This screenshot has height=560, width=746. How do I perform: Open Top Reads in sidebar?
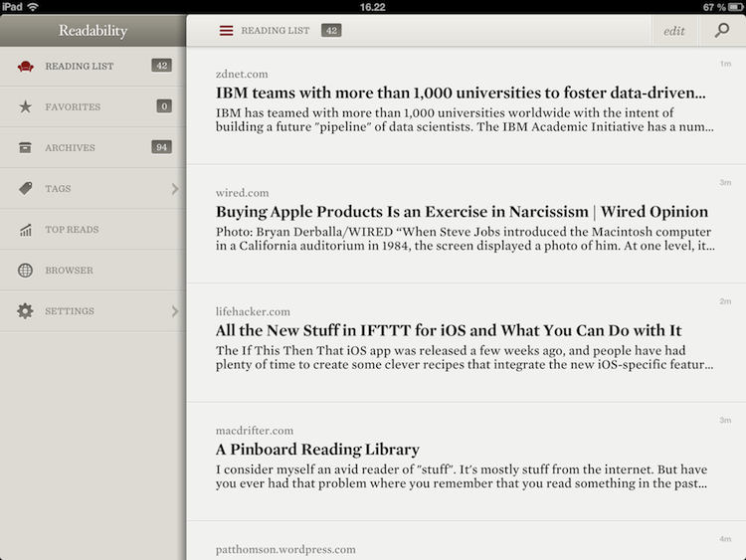pyautogui.click(x=93, y=230)
